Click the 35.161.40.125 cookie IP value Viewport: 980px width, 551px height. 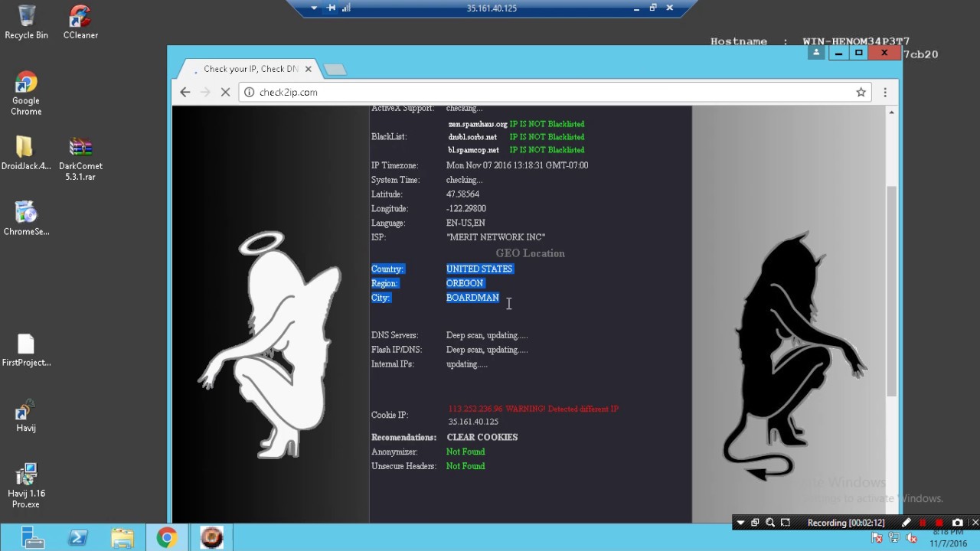pyautogui.click(x=473, y=422)
